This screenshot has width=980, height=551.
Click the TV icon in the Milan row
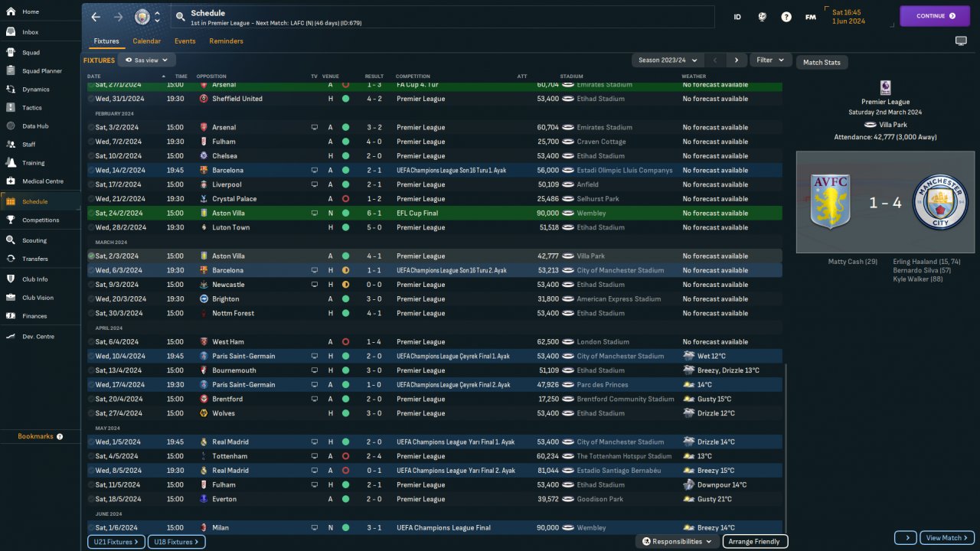pyautogui.click(x=314, y=527)
